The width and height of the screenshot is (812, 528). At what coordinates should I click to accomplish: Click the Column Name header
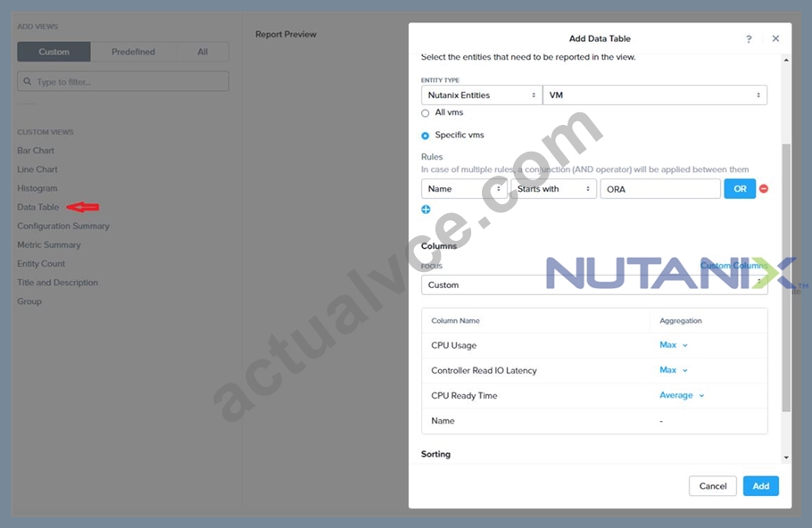(x=455, y=321)
